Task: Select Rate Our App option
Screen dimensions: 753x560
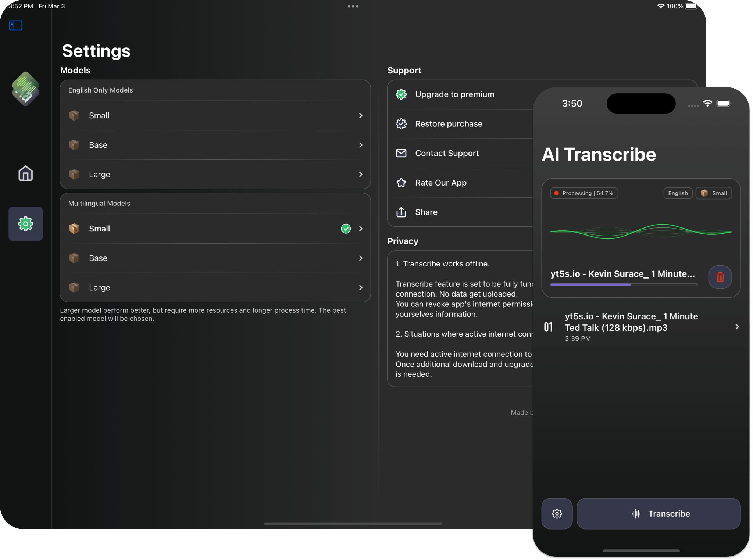Action: pyautogui.click(x=440, y=182)
